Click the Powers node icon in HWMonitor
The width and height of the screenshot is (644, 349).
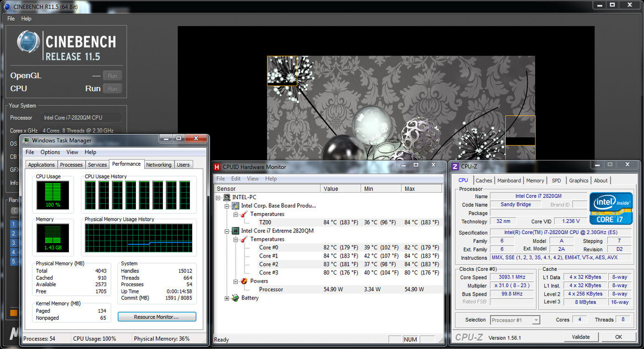point(244,281)
